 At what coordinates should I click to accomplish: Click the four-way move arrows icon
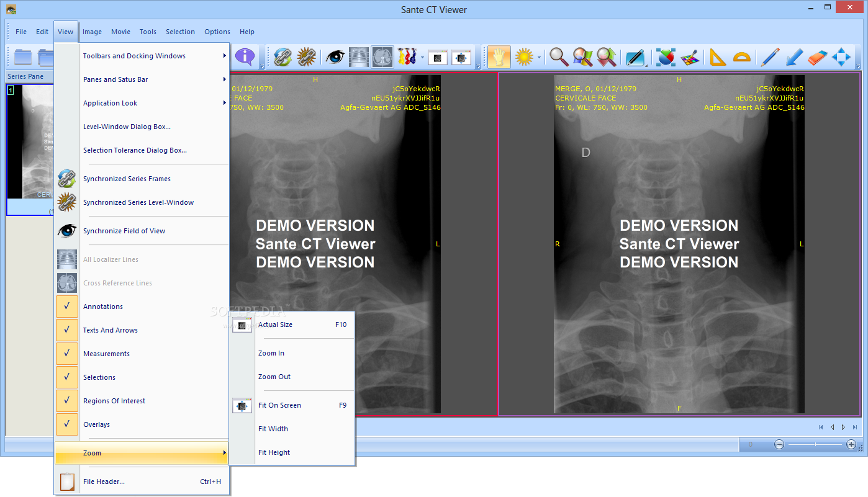pyautogui.click(x=841, y=57)
